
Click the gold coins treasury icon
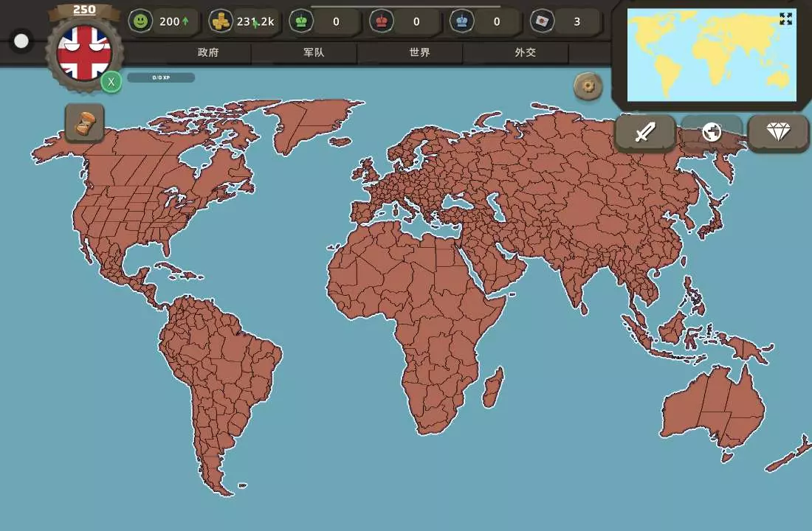(221, 21)
